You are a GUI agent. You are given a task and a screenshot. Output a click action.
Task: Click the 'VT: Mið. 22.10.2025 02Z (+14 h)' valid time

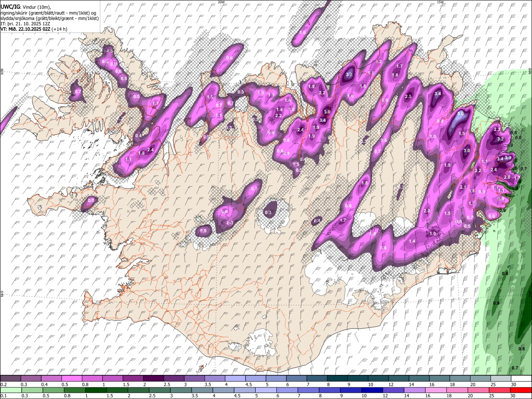tap(34, 29)
